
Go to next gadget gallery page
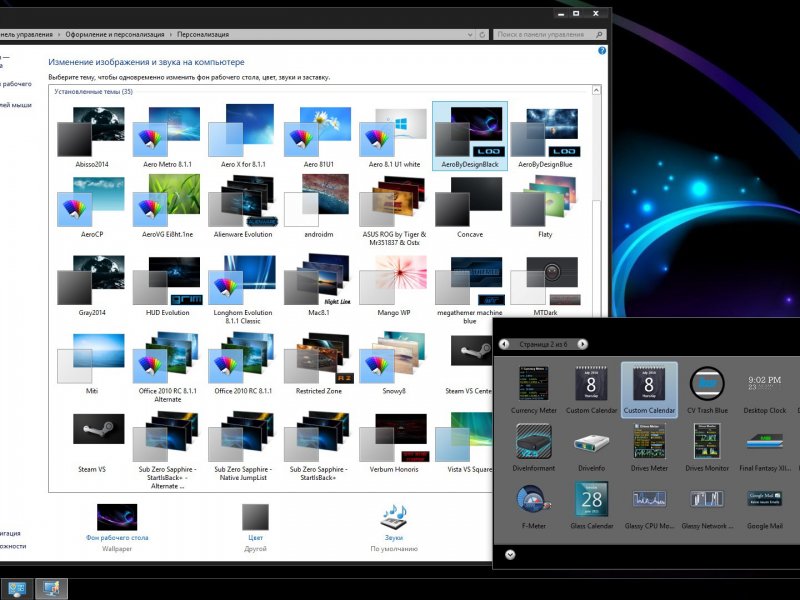click(582, 344)
